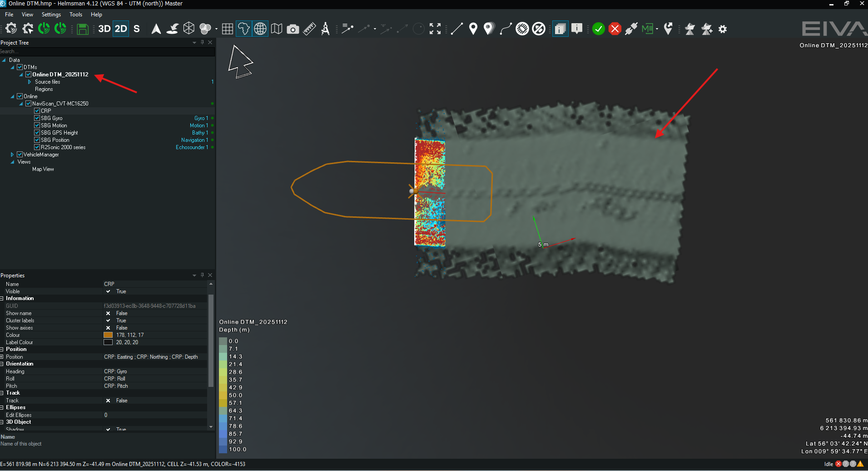Image resolution: width=868 pixels, height=471 pixels.
Task: Expand the VehicleManager node arrow
Action: [12, 155]
